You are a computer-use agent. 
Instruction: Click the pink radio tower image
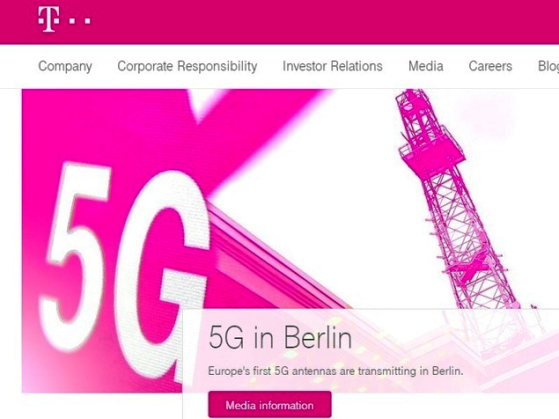pyautogui.click(x=460, y=200)
